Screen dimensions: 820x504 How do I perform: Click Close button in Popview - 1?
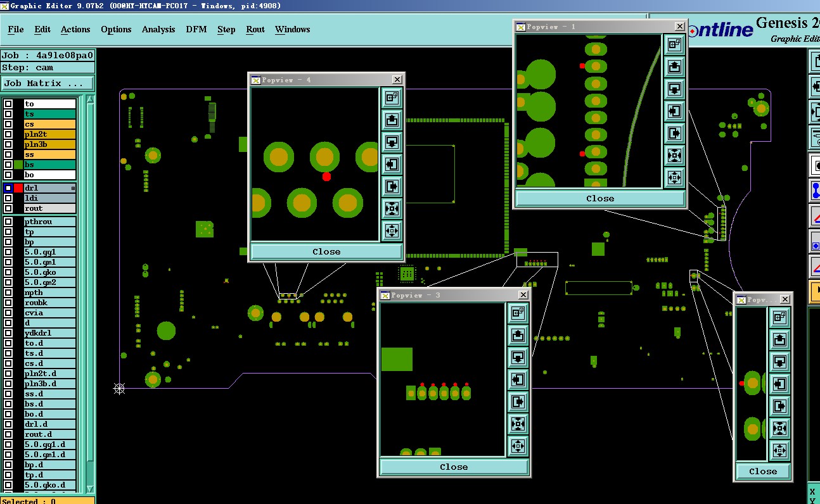[600, 198]
